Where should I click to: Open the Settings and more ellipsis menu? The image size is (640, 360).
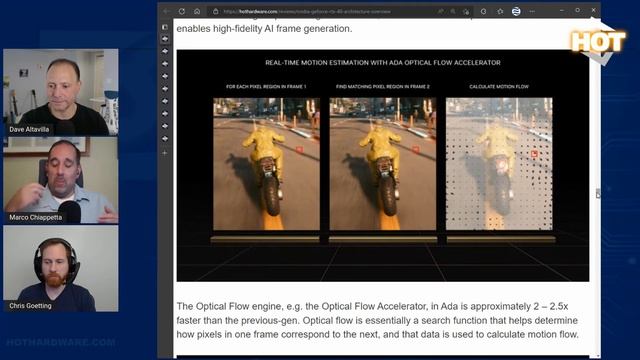(x=532, y=11)
